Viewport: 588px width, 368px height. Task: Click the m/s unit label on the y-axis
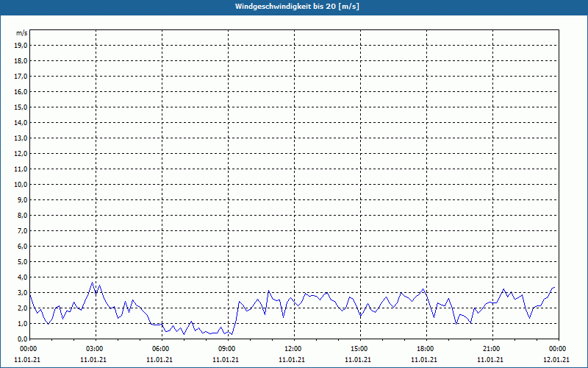[22, 33]
